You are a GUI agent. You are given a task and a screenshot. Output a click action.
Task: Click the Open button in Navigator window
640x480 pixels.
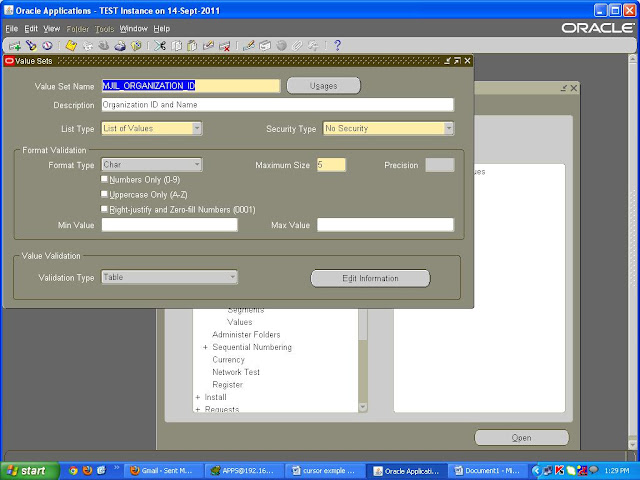[x=521, y=438]
